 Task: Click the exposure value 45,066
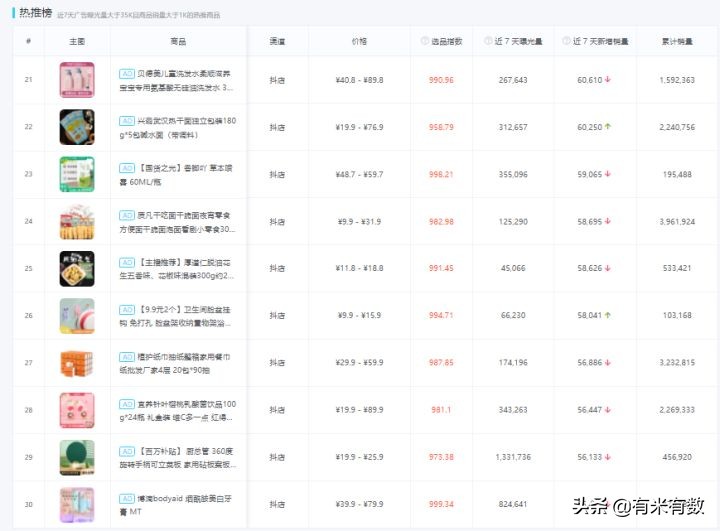(x=513, y=268)
